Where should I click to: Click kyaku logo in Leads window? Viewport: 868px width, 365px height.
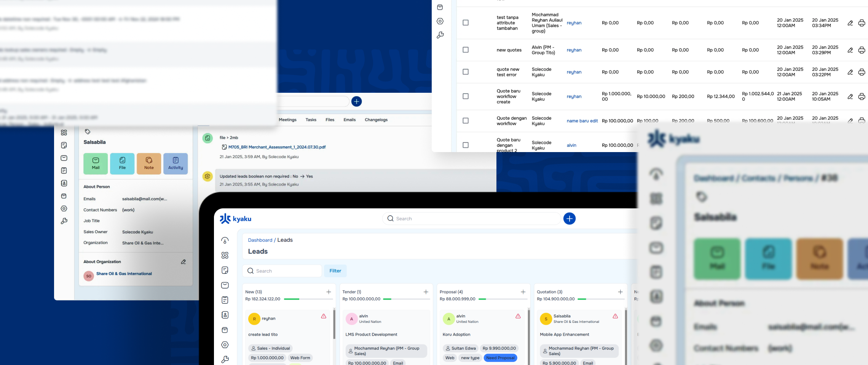click(x=235, y=219)
